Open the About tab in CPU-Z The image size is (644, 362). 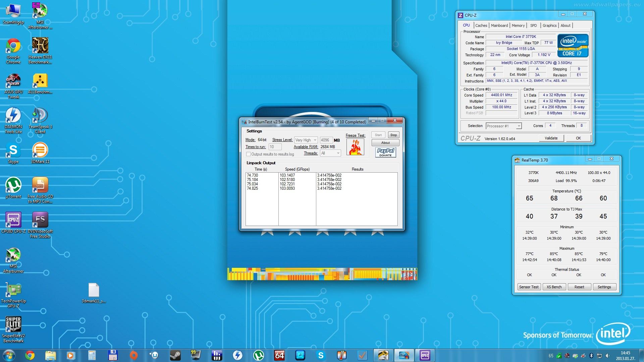[x=566, y=25]
